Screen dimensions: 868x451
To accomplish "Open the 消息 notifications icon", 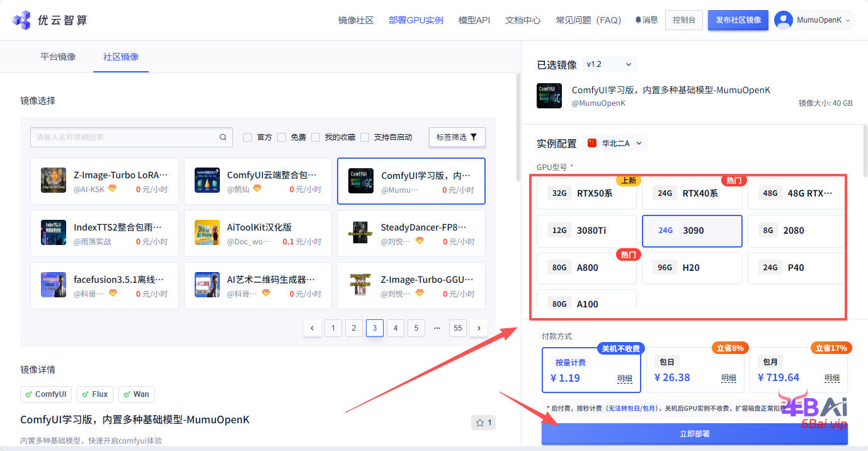I will (637, 20).
